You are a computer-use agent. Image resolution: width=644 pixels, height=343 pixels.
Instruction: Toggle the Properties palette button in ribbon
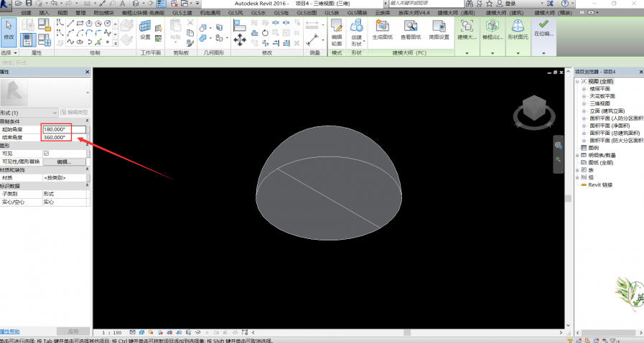[x=27, y=39]
